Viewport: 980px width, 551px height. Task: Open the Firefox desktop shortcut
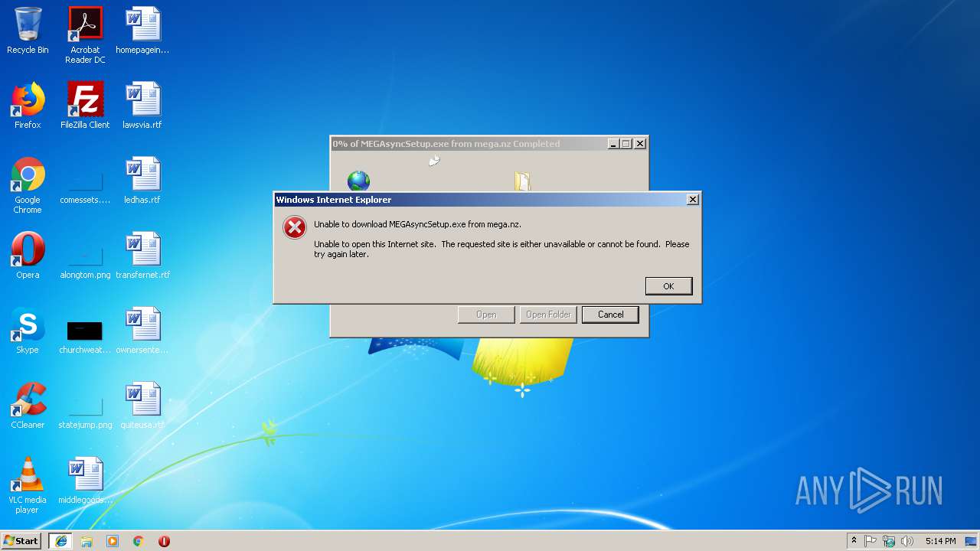click(28, 106)
